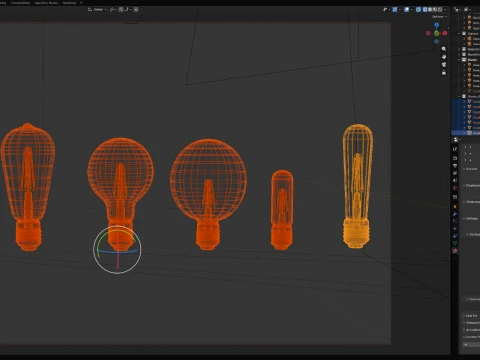The height and width of the screenshot is (360, 480).
Task: Open object type visibility dropdown in viewport header
Action: pyautogui.click(x=386, y=9)
